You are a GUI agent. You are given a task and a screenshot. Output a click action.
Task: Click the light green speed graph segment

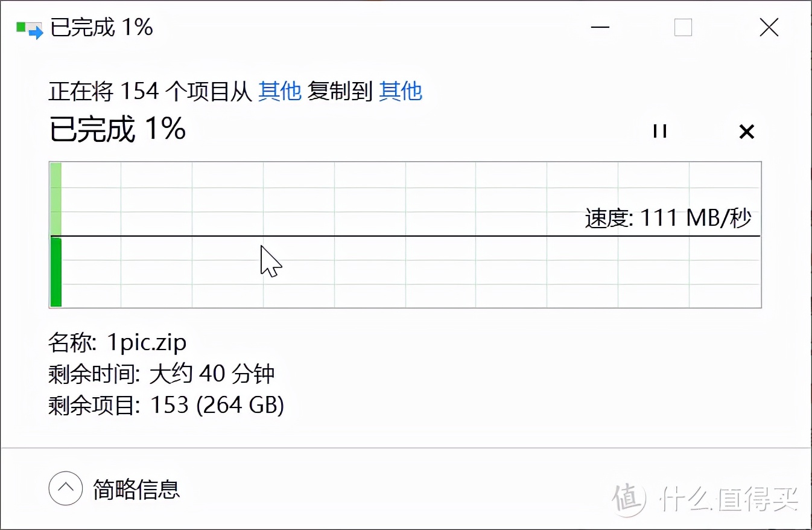pos(56,198)
